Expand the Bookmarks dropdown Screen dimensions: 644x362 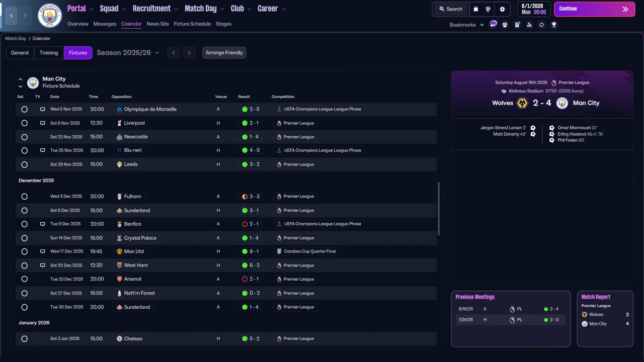click(466, 25)
